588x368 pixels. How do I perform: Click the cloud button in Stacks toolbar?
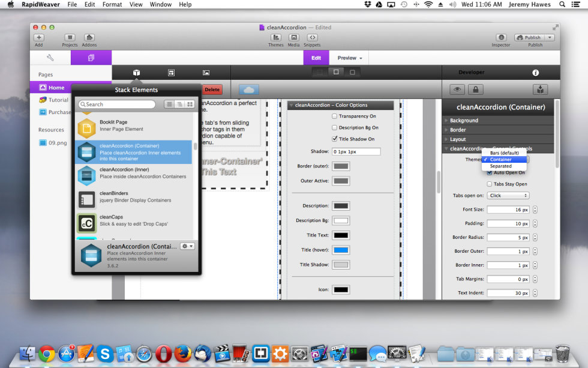coord(248,89)
